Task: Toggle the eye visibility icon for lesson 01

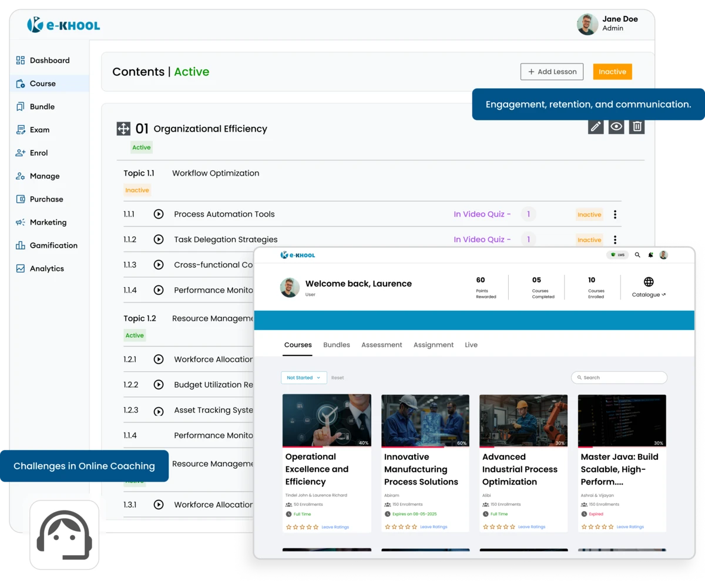Action: 616,126
